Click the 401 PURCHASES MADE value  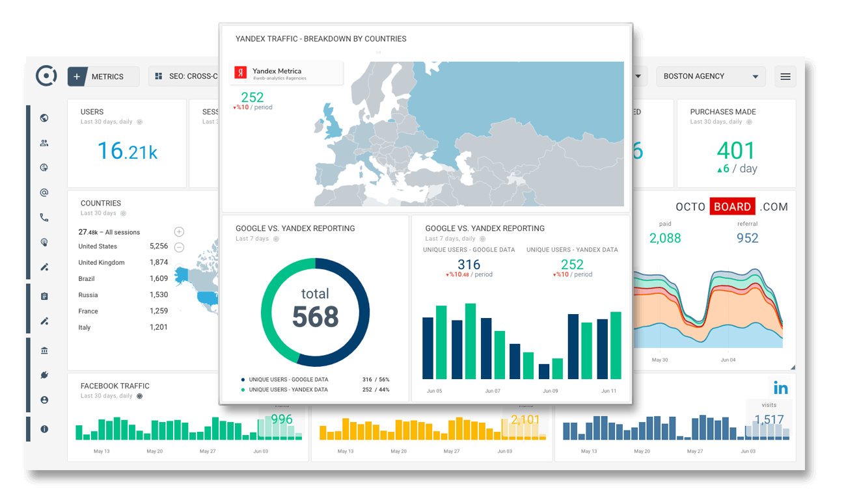point(736,150)
